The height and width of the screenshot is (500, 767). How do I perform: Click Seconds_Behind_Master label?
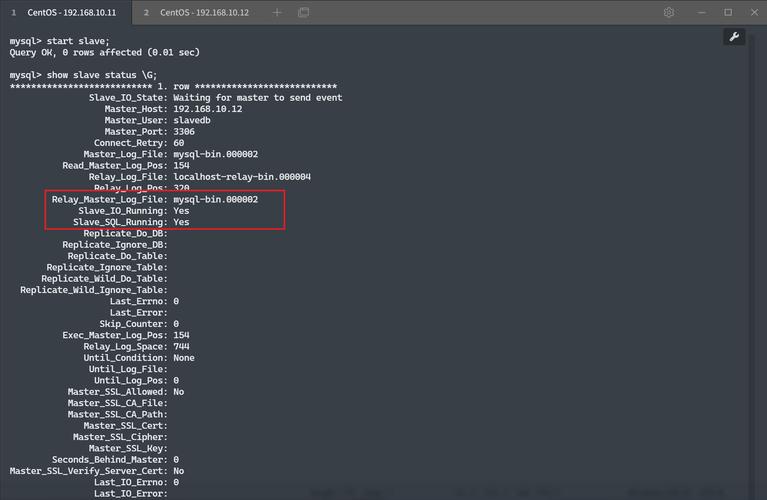pos(110,459)
